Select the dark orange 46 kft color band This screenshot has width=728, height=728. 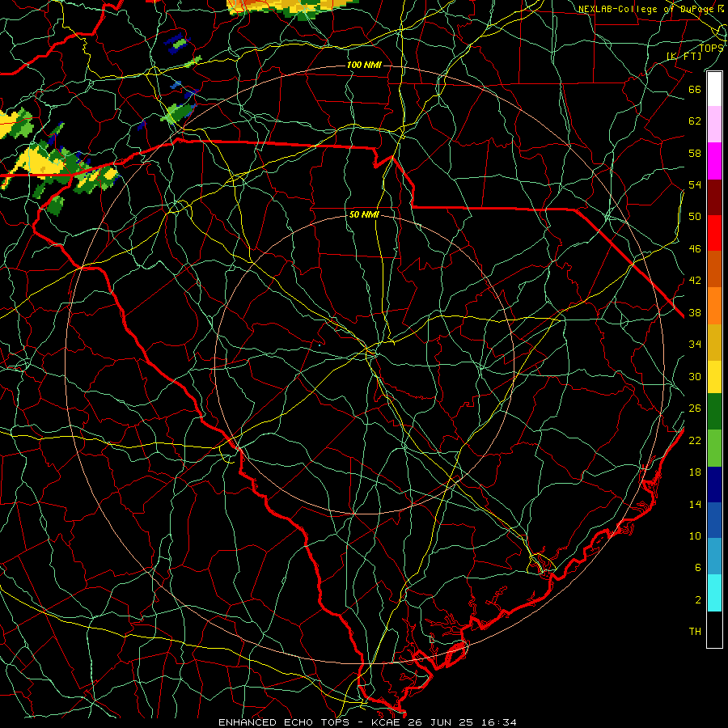714,269
